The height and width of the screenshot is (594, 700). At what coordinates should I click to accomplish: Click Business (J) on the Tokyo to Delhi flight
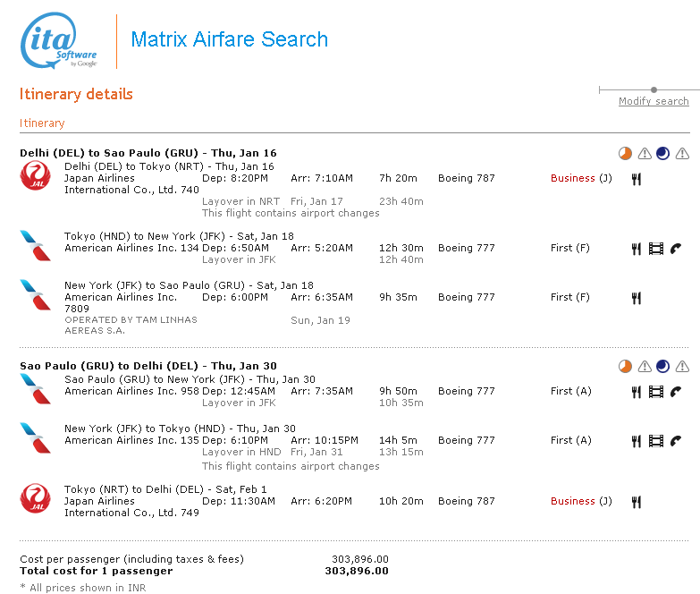(581, 501)
